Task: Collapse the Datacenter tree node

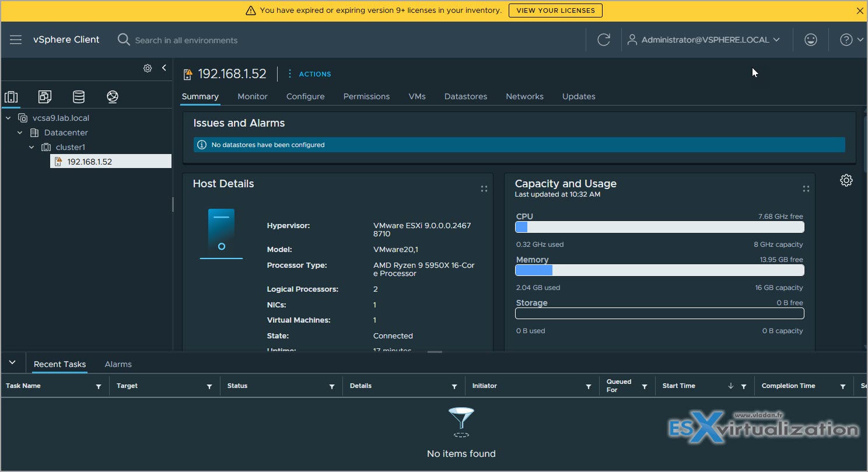Action: pyautogui.click(x=20, y=132)
